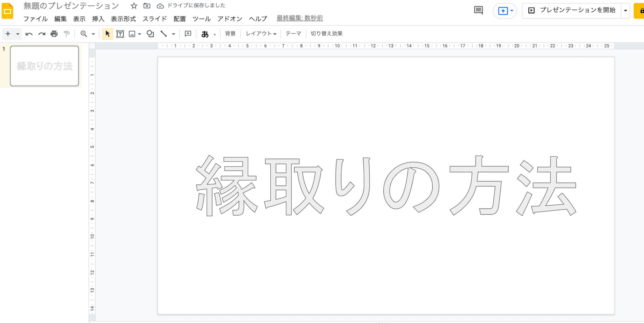The image size is (644, 323).
Task: Star this presentation
Action: pyautogui.click(x=134, y=6)
